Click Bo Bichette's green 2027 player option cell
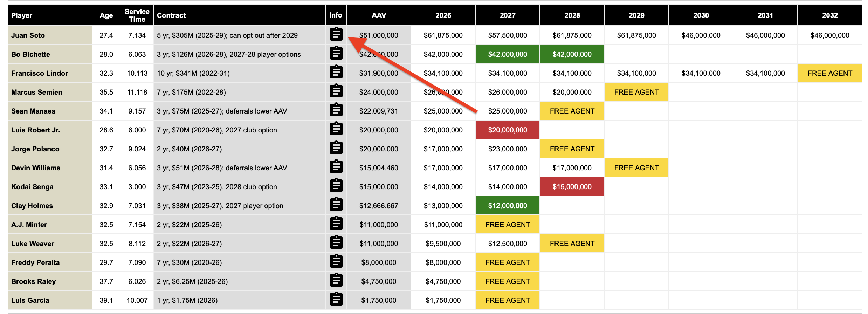Viewport: 868px width, 314px height. pos(507,54)
